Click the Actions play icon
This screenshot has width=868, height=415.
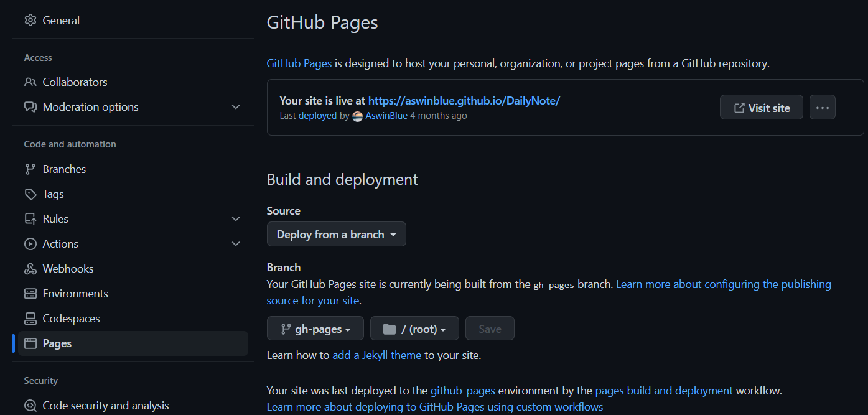(30, 244)
